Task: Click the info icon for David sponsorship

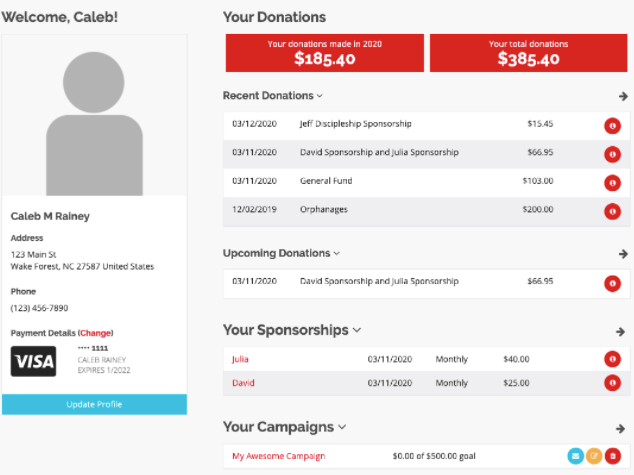Action: [x=612, y=383]
